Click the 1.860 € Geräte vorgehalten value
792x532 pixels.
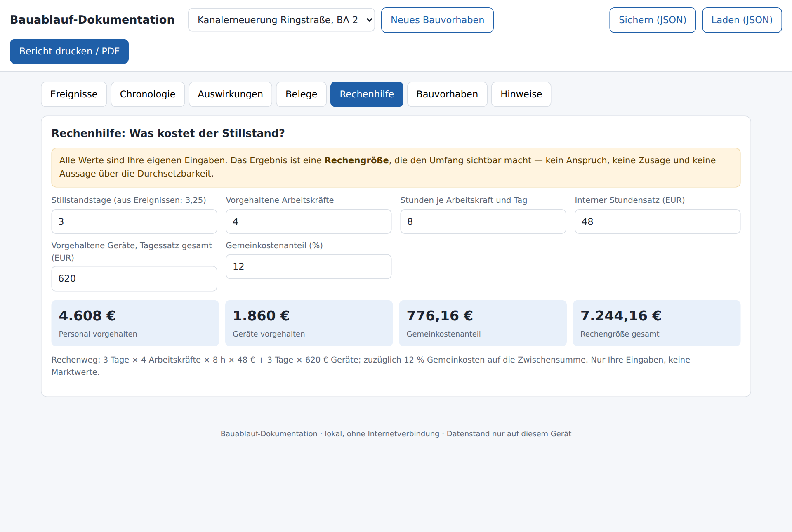pyautogui.click(x=261, y=315)
